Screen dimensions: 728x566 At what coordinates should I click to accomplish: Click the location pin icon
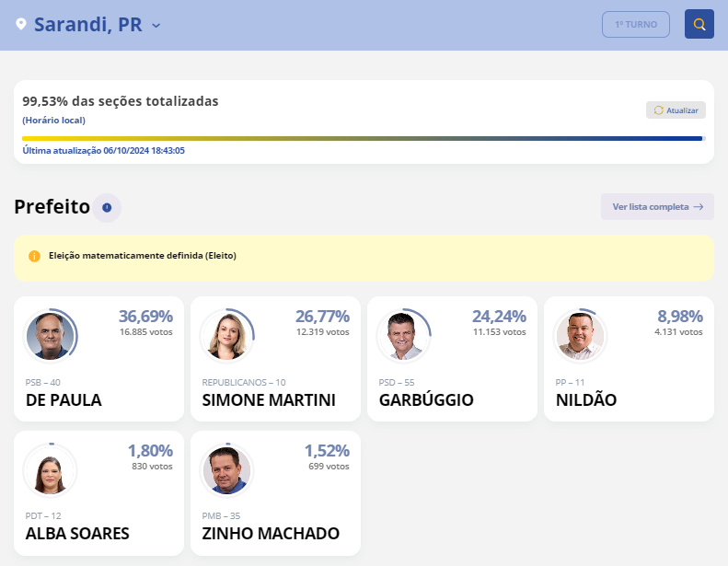21,25
